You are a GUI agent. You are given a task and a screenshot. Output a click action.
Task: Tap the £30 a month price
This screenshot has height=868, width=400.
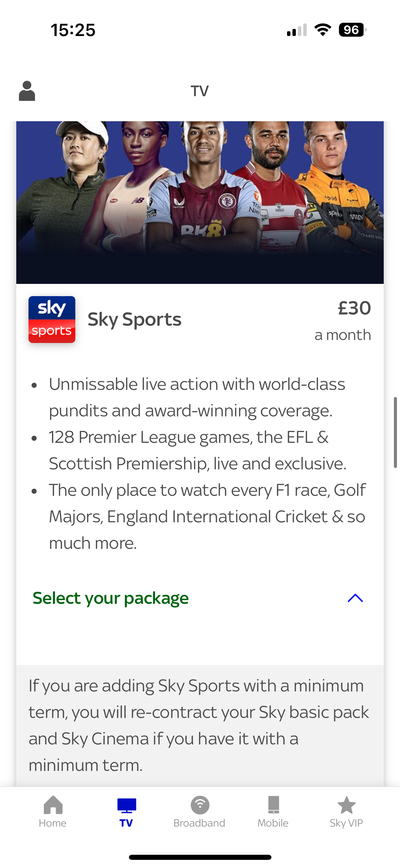coord(343,321)
